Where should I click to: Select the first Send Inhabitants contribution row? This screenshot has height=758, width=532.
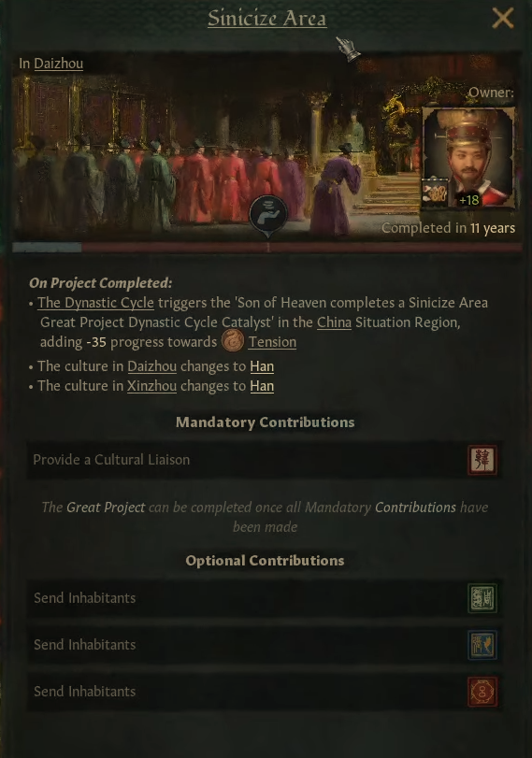click(x=265, y=598)
